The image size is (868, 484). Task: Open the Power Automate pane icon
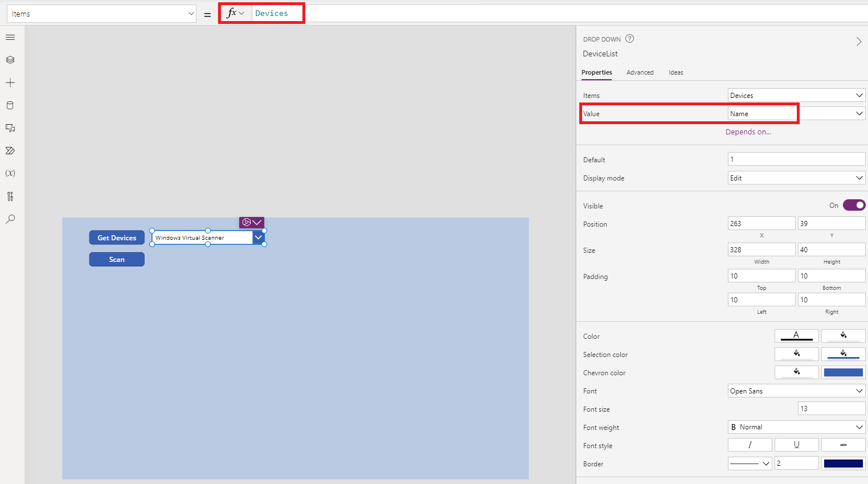pyautogui.click(x=10, y=151)
